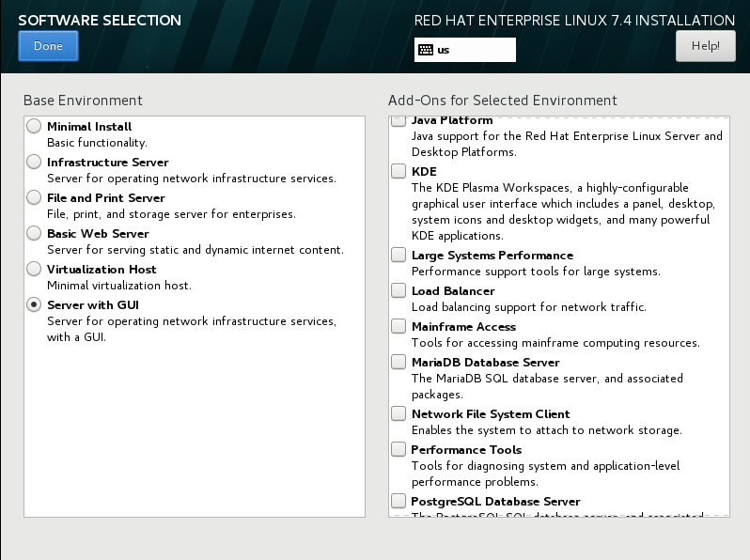This screenshot has width=750, height=560.
Task: Select Virtualization Host radio button
Action: tap(34, 269)
